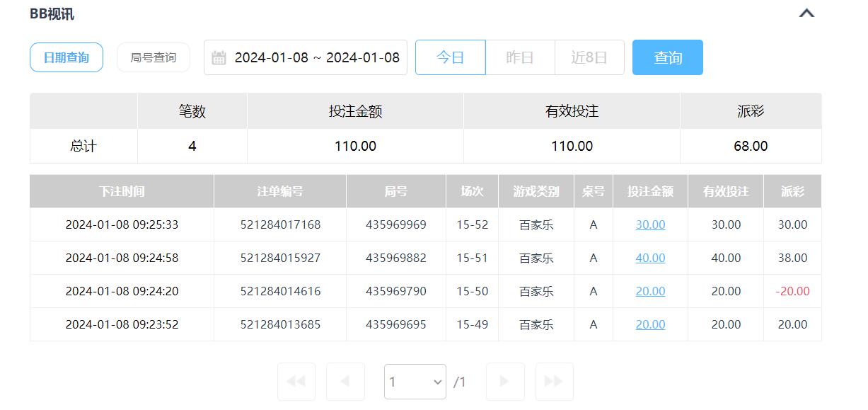Collapse the BB视讯 section chevron
868x410 pixels.
[806, 13]
